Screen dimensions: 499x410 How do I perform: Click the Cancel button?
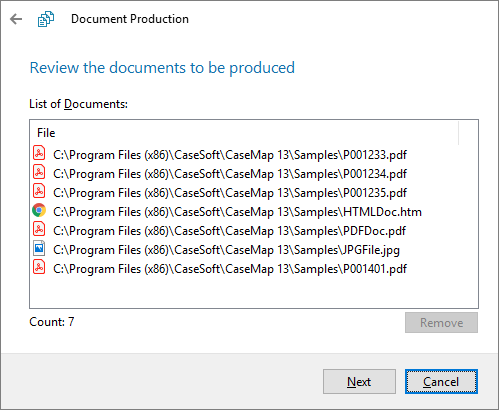[441, 382]
